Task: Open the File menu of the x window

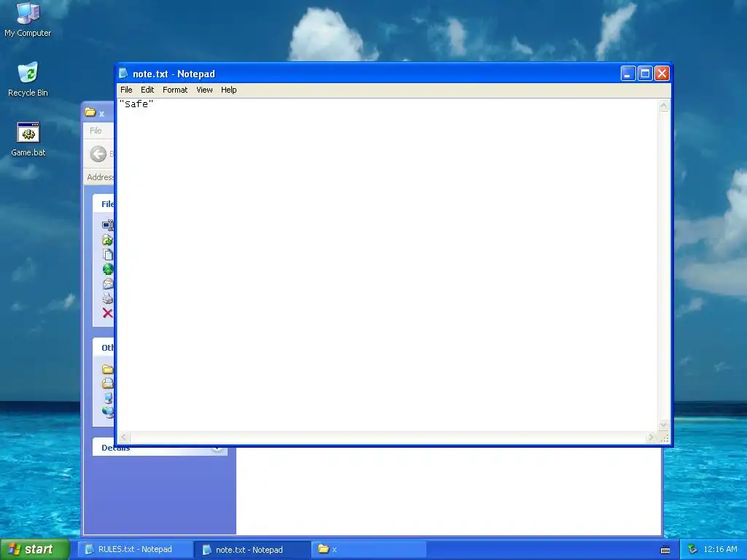Action: (96, 131)
